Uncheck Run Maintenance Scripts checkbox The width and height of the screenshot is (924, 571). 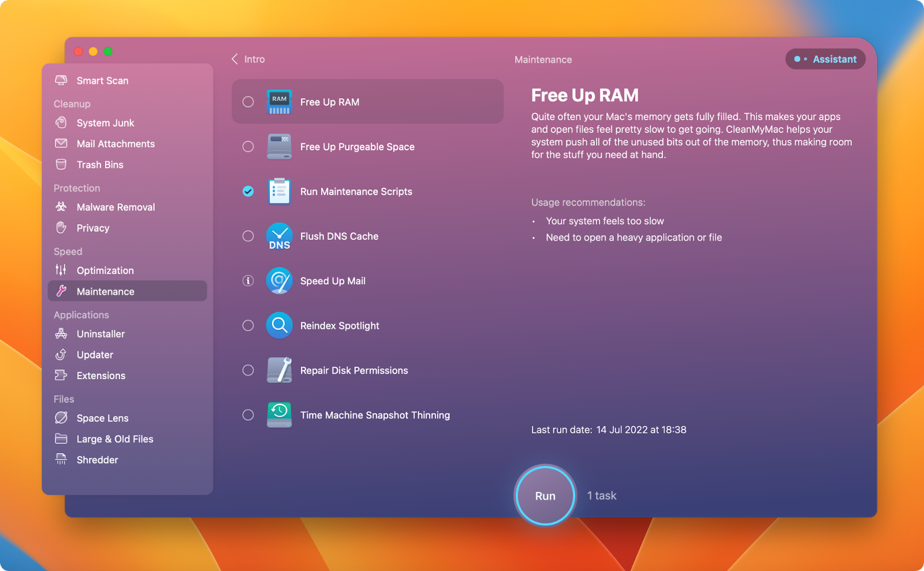(x=248, y=191)
